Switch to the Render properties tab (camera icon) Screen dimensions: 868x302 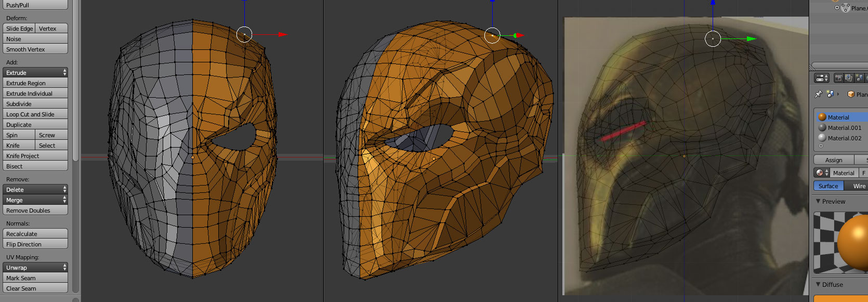click(838, 78)
